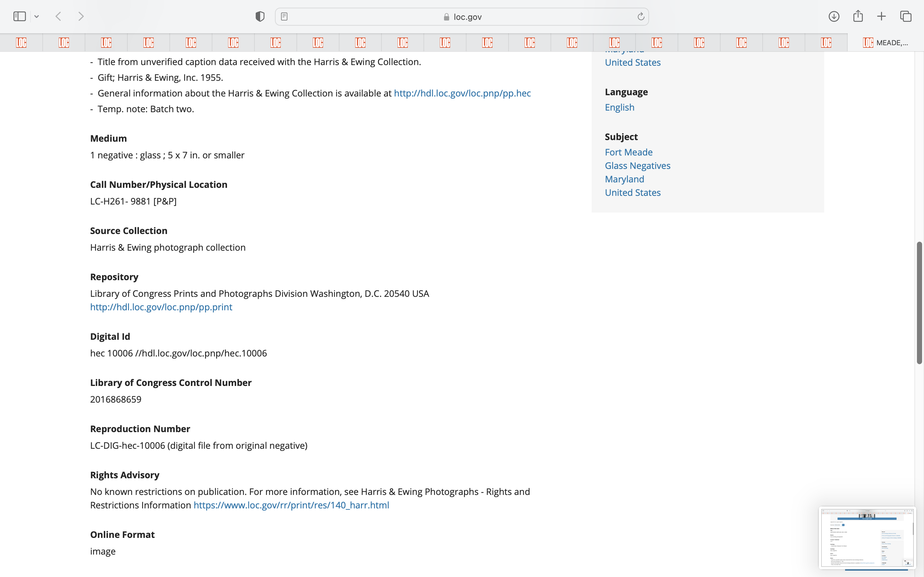Click the loc.gov address field

coord(462,17)
